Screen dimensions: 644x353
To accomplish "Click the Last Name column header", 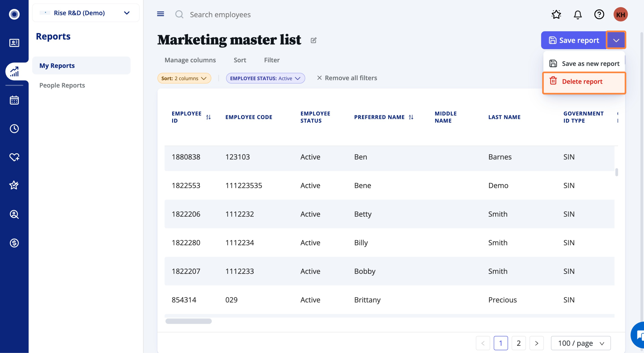I will click(x=504, y=117).
